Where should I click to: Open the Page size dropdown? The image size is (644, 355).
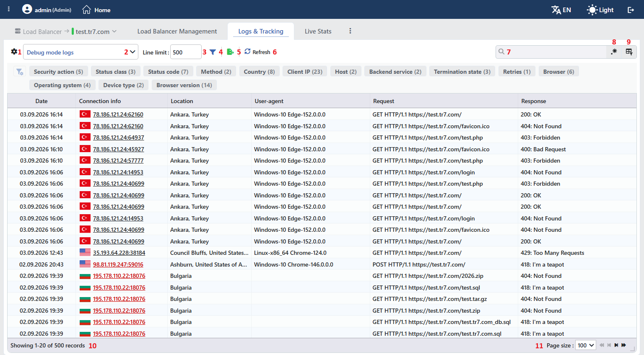pos(586,345)
